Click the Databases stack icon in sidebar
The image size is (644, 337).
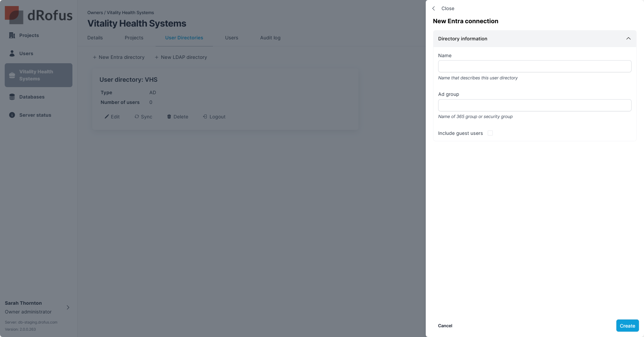click(x=12, y=97)
